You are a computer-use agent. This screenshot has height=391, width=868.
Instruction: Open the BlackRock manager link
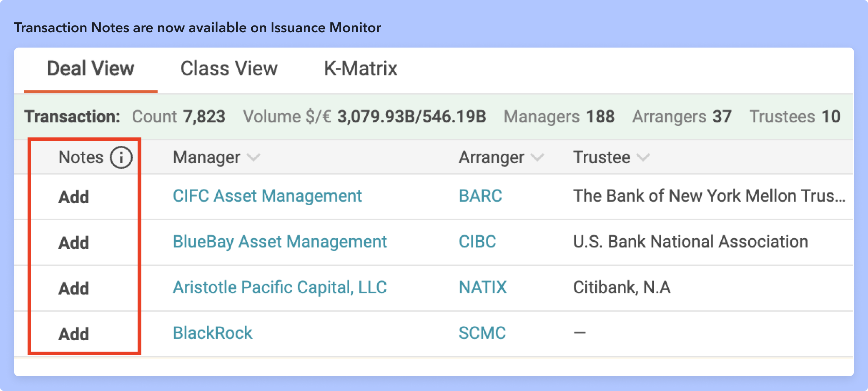click(212, 333)
